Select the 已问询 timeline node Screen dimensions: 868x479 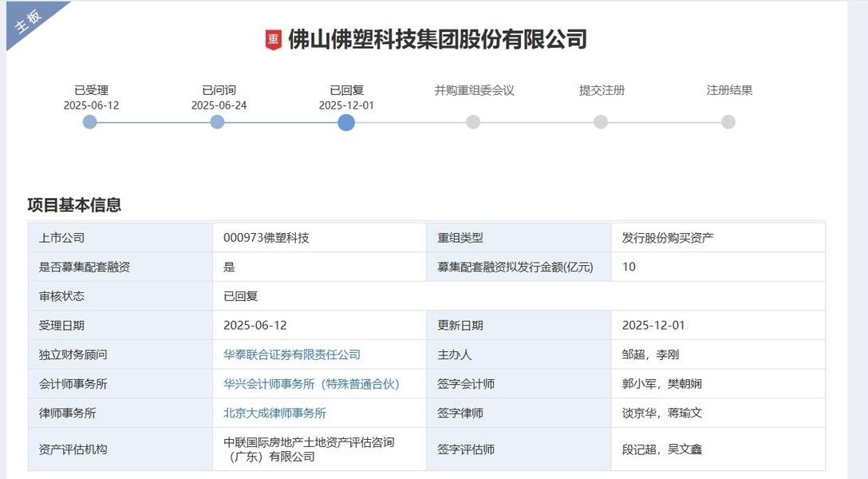point(218,122)
